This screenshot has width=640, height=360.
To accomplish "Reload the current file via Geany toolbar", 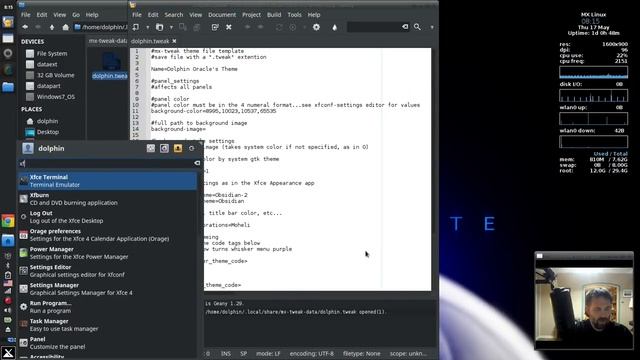I will 215,27.
